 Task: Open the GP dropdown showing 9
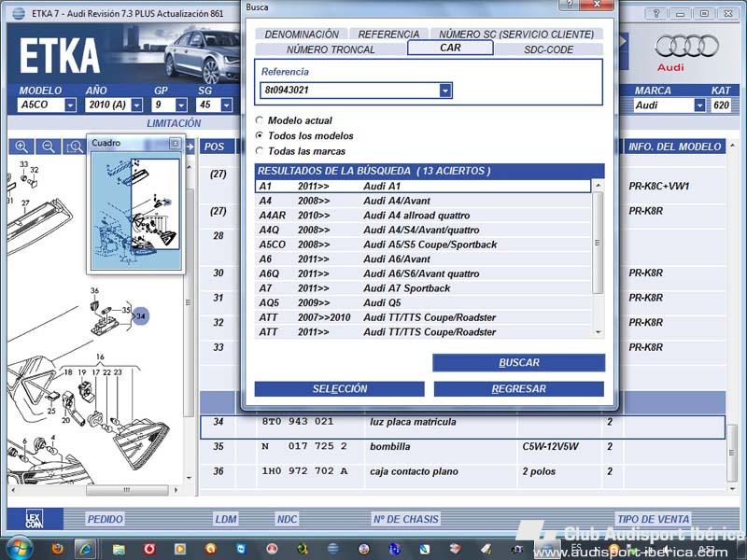[181, 105]
